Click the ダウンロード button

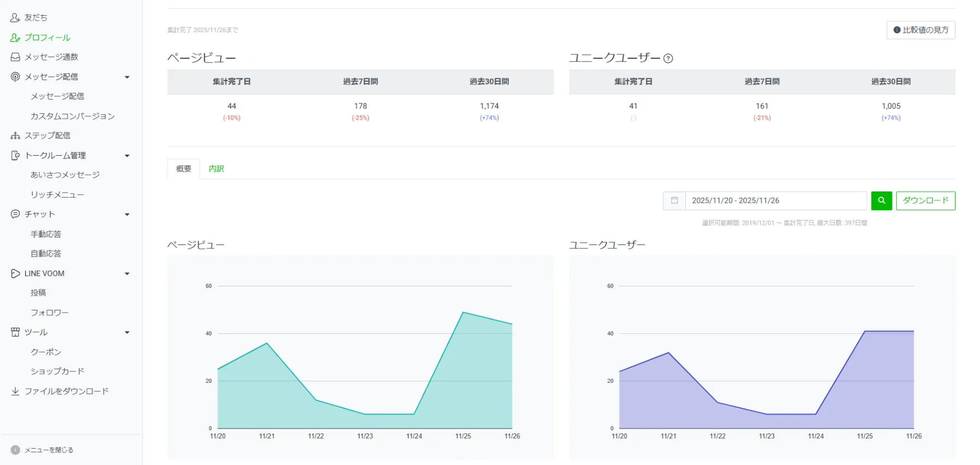(x=926, y=200)
